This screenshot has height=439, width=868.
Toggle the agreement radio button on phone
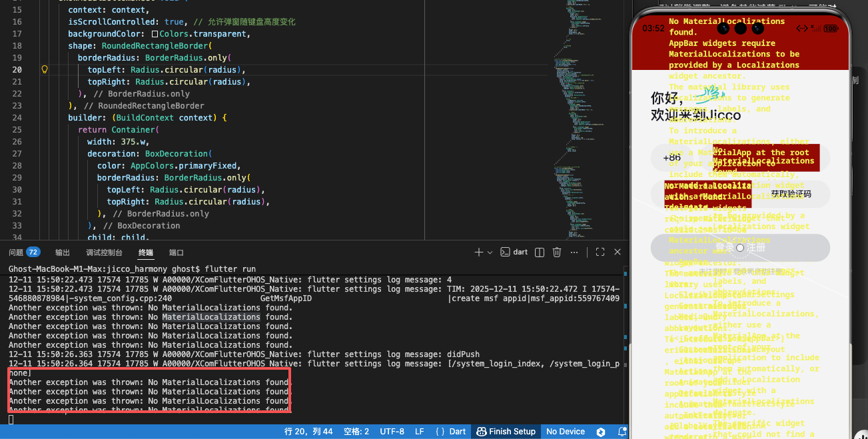(x=740, y=247)
